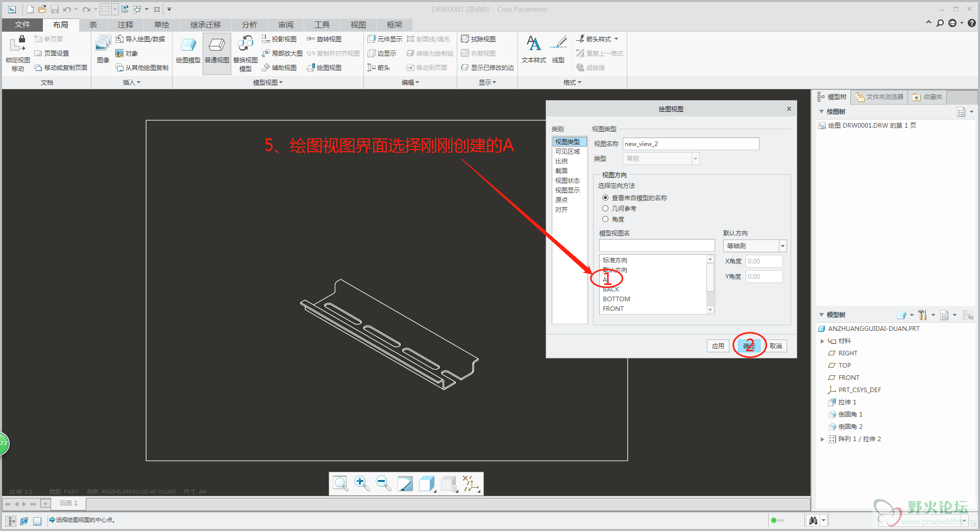Viewport: 980px width, 531px height.
Task: Click the 应用 apply button
Action: pos(718,346)
